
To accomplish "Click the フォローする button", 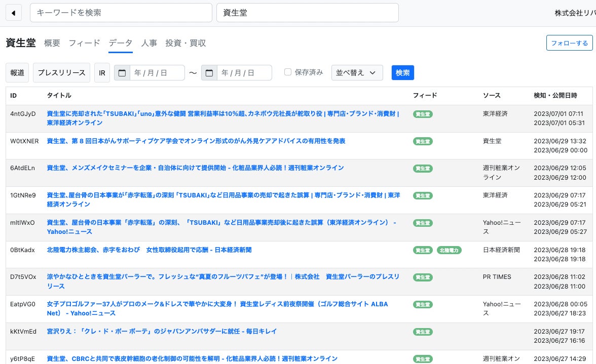I will (x=570, y=43).
